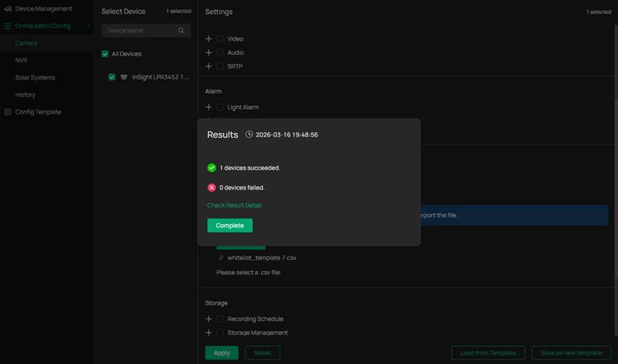618x364 pixels.
Task: Click the Device Management icon in sidebar
Action: coord(8,9)
